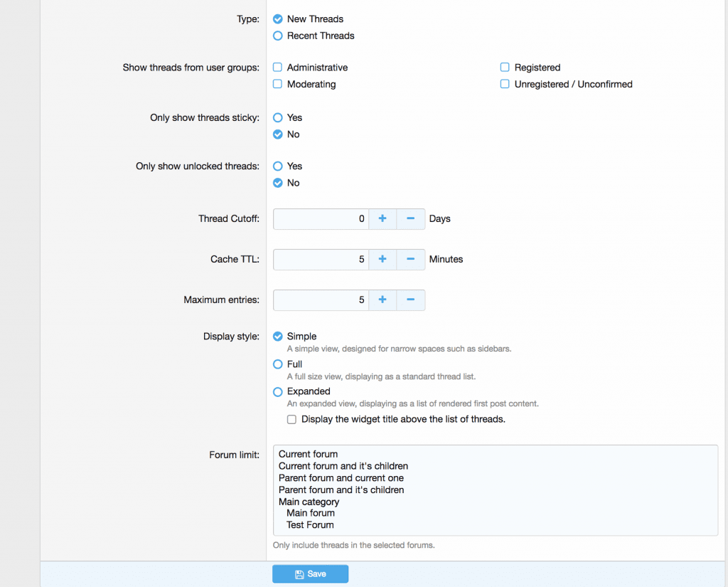Select Yes for only show unlocked threads
Image resolution: width=728 pixels, height=587 pixels.
coord(278,166)
